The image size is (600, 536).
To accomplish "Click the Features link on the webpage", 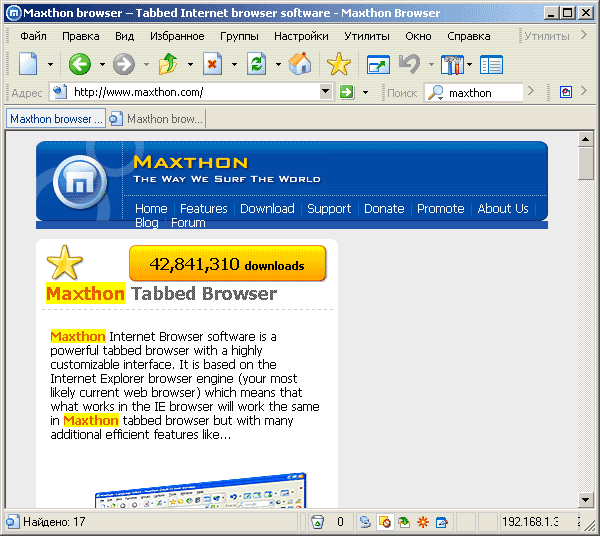I will (204, 209).
